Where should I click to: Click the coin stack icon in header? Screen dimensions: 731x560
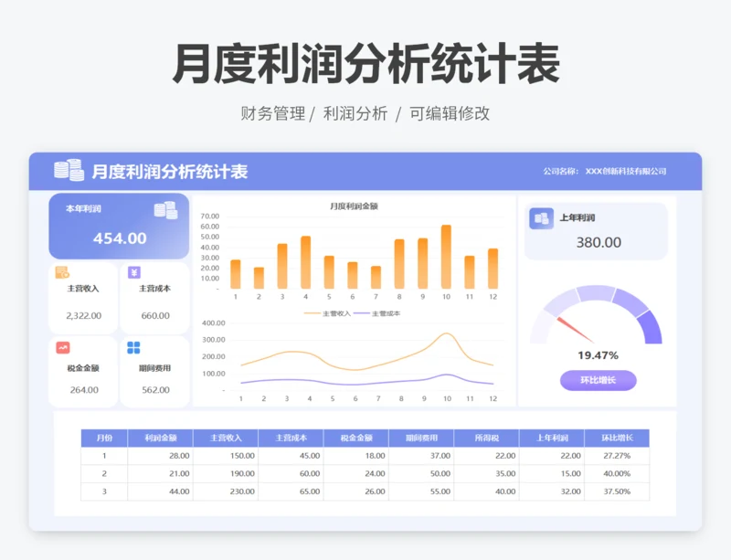pyautogui.click(x=69, y=170)
